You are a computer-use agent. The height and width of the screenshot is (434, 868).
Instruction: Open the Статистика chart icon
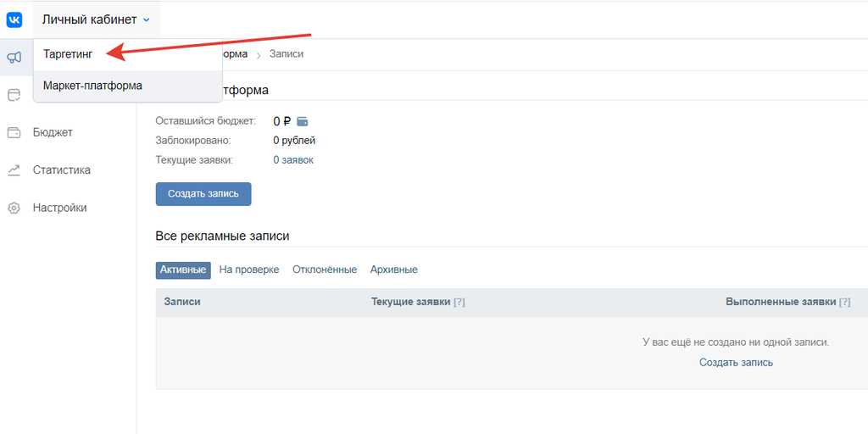(x=14, y=170)
